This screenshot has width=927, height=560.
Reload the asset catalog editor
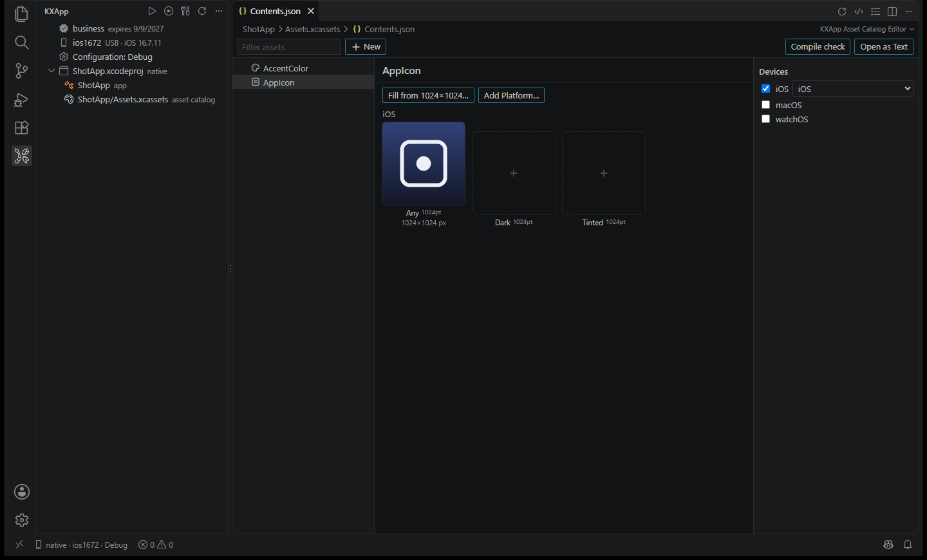842,12
